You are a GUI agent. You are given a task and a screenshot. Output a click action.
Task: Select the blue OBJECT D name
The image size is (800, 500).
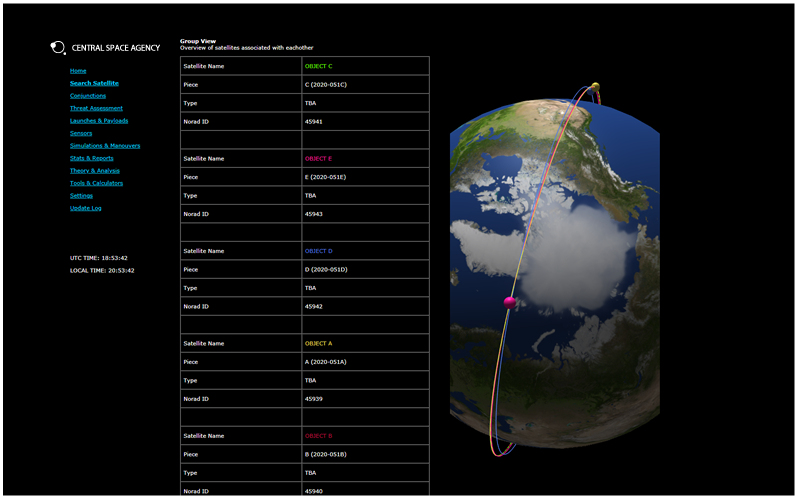point(318,251)
